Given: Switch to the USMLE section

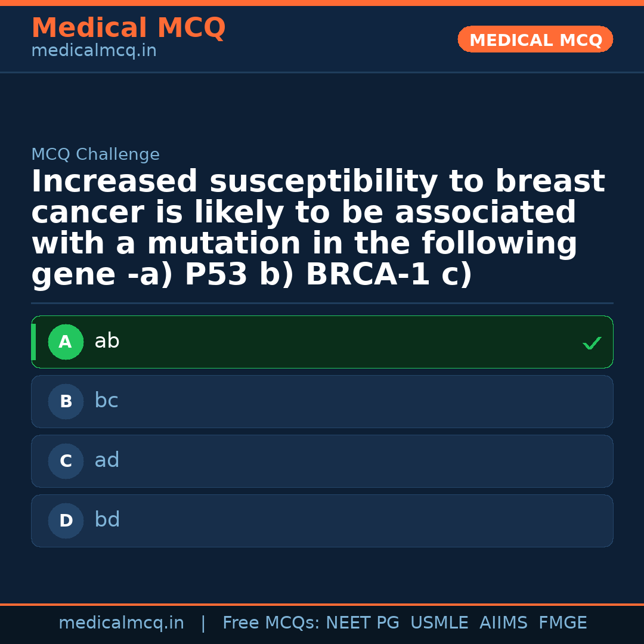Looking at the screenshot, I should (x=439, y=623).
